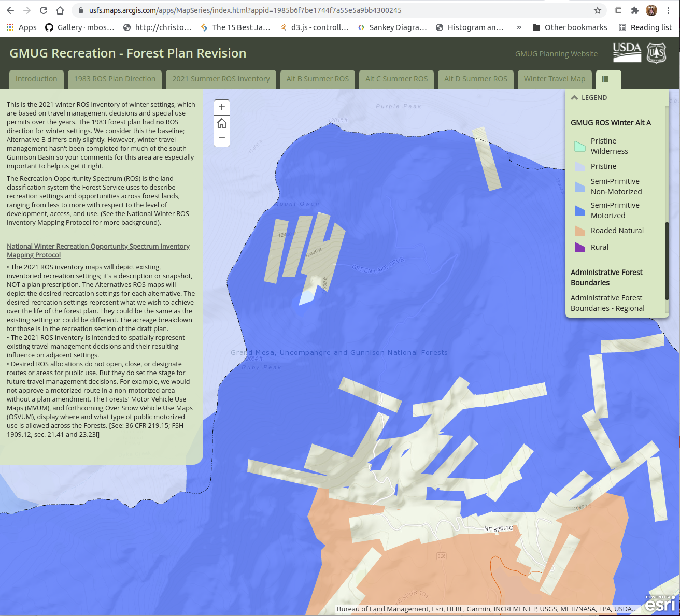Viewport: 680px width, 616px height.
Task: Click the Roaded Natural legend color swatch
Action: tap(580, 231)
